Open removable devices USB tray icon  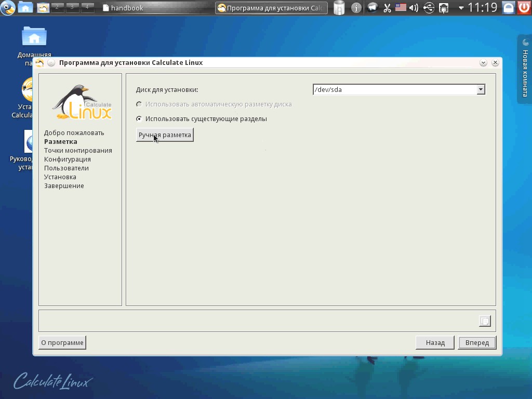tap(429, 8)
